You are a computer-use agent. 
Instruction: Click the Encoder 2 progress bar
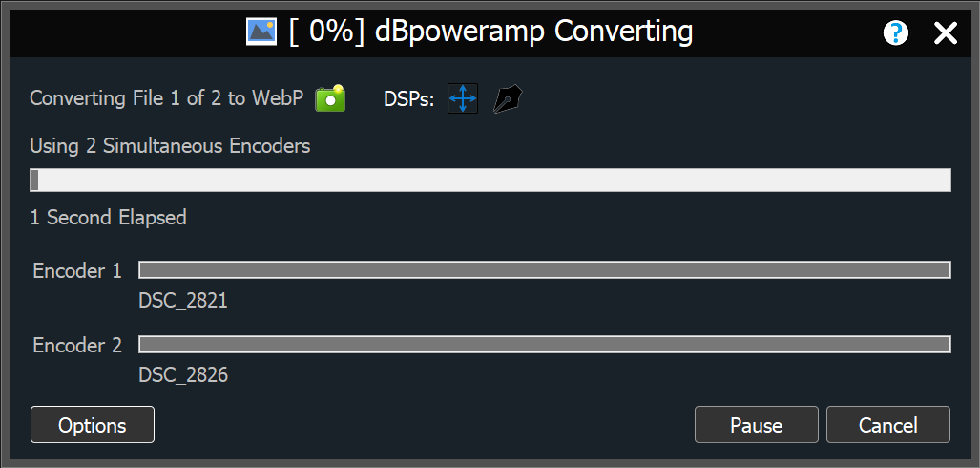(544, 344)
